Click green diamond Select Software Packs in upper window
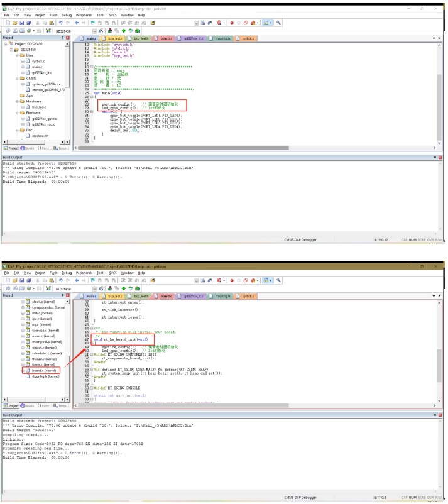 tap(123, 31)
